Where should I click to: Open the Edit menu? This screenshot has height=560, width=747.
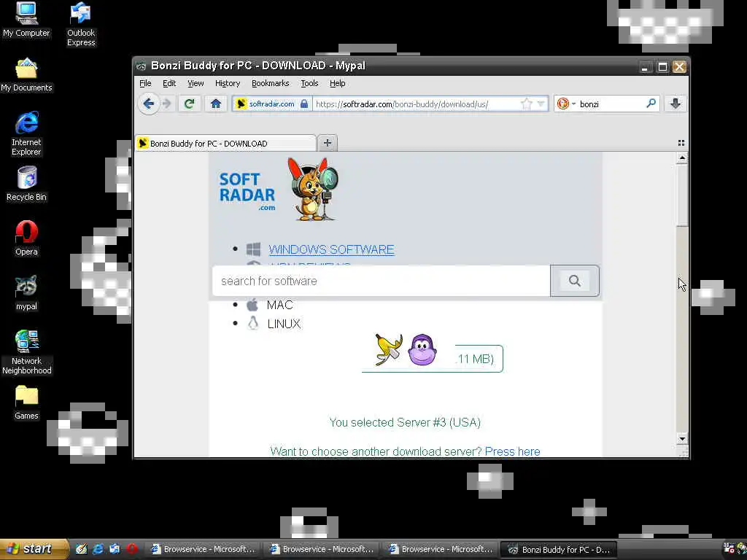tap(169, 83)
